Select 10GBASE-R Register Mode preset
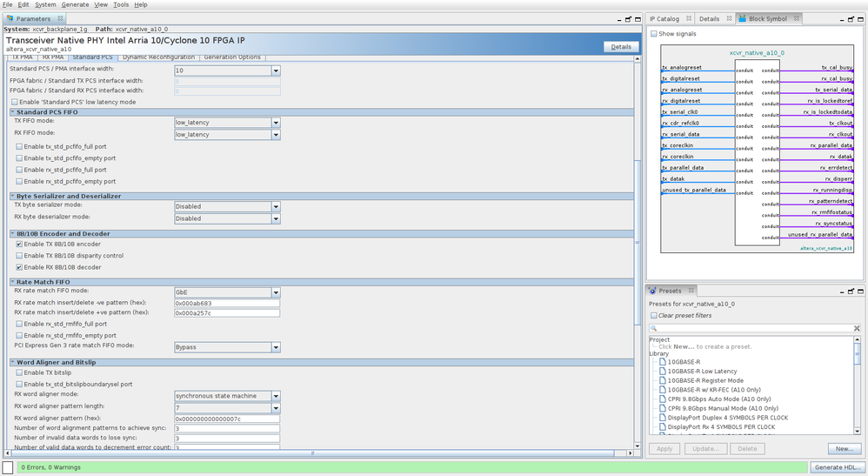 tap(705, 380)
